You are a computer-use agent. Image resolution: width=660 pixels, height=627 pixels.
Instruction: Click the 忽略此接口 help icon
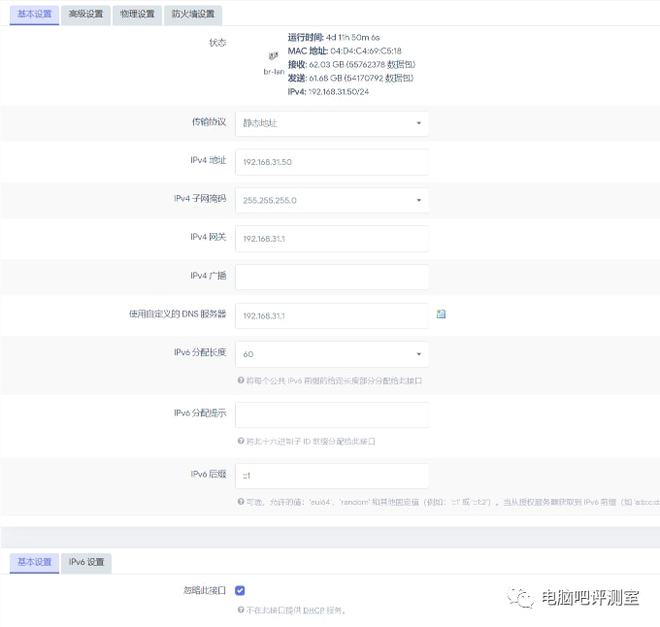(241, 610)
